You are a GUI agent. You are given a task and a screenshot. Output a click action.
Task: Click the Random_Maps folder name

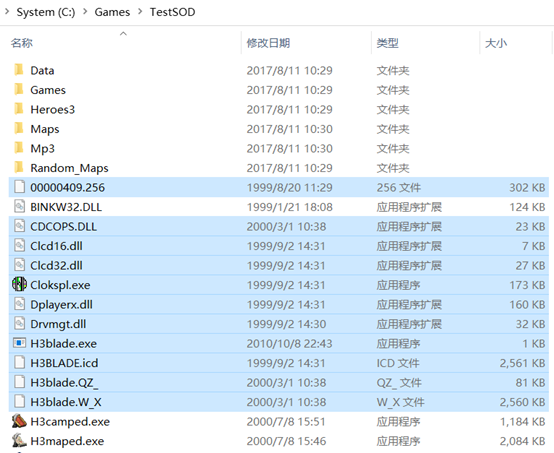69,168
